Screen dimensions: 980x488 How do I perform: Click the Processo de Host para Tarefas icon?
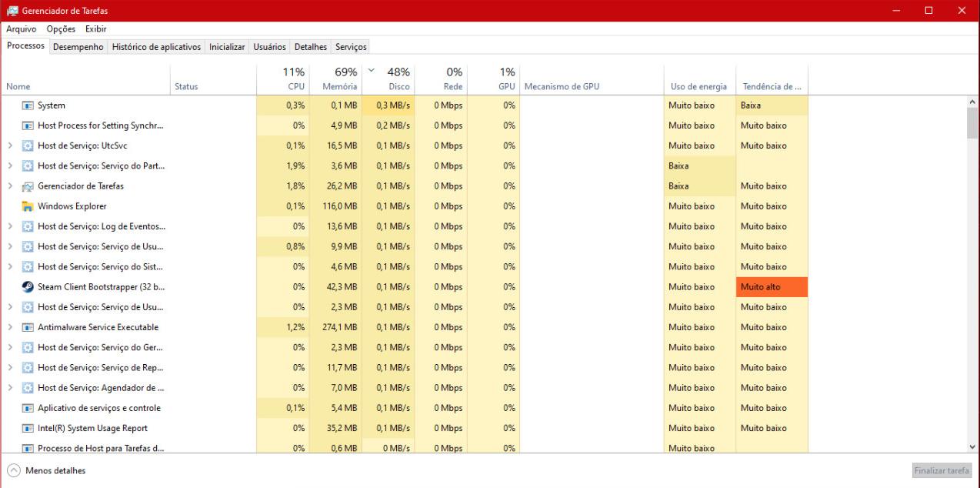coord(28,448)
